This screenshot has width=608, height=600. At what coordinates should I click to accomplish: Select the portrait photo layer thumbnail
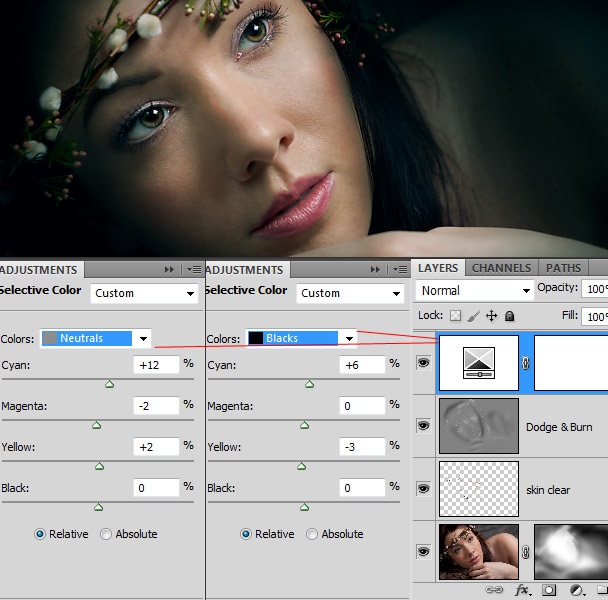tap(479, 552)
